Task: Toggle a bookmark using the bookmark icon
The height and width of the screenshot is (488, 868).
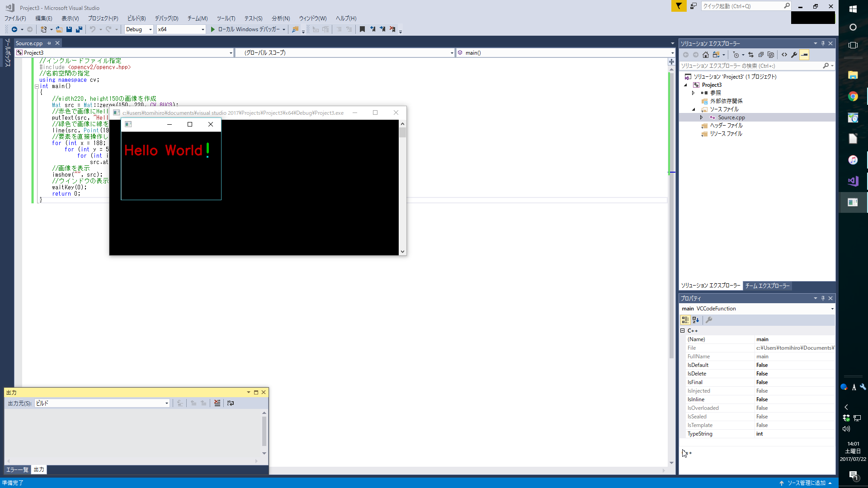Action: tap(362, 29)
